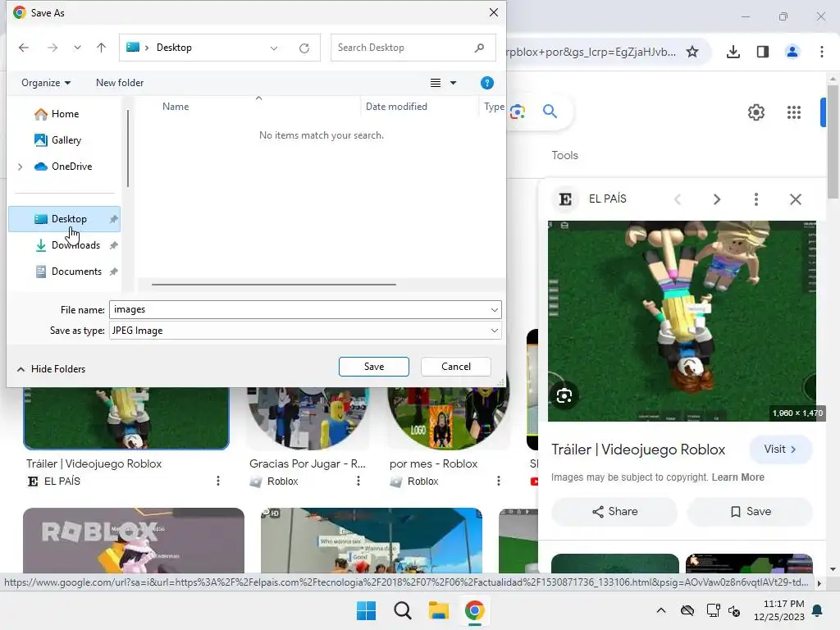The height and width of the screenshot is (630, 840).
Task: Open recent locations dropdown arrow
Action: [77, 48]
